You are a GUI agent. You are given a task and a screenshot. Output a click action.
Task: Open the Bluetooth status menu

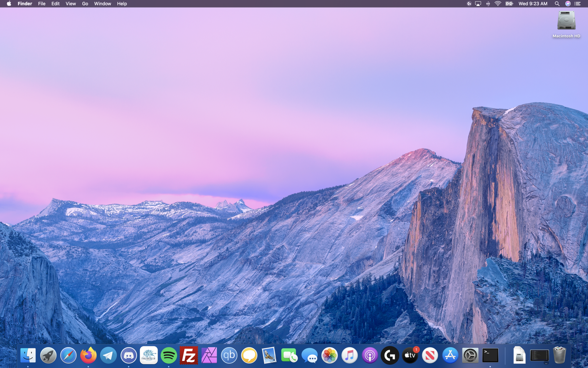tap(488, 4)
